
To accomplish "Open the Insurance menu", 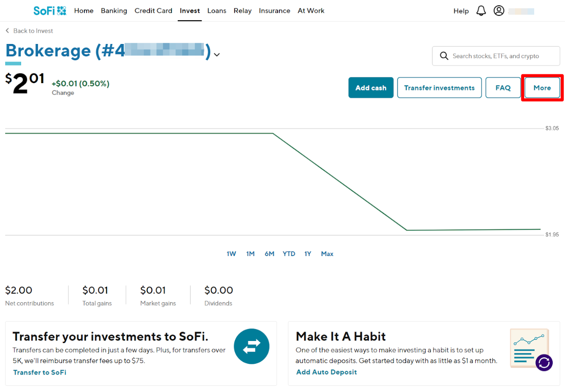I will click(x=275, y=11).
